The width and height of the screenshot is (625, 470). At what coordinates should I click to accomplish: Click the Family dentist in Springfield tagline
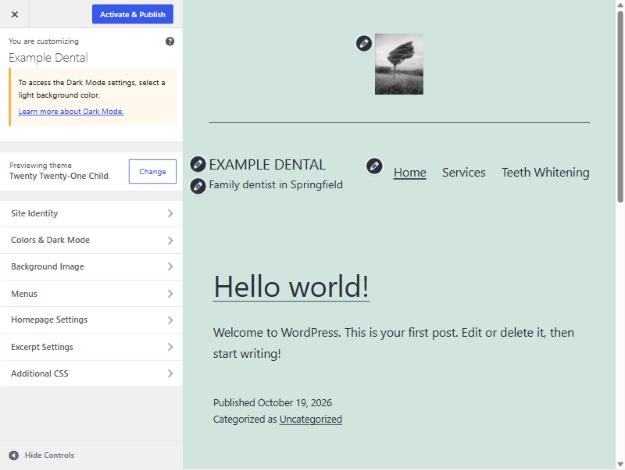coord(276,185)
